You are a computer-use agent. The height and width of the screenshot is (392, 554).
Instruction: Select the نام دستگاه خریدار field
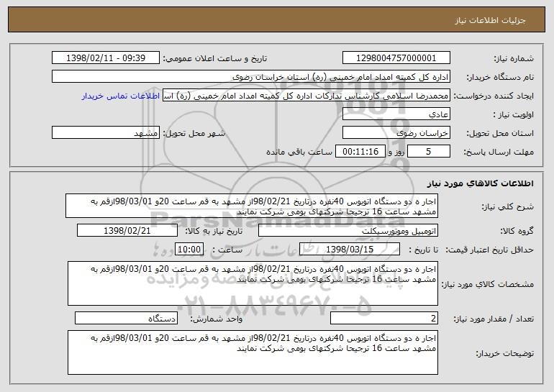pos(251,77)
